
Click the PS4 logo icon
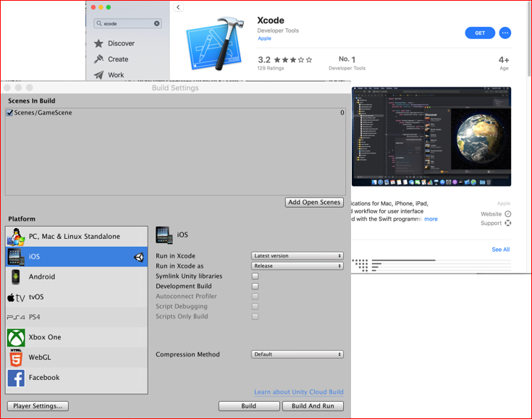(x=16, y=317)
